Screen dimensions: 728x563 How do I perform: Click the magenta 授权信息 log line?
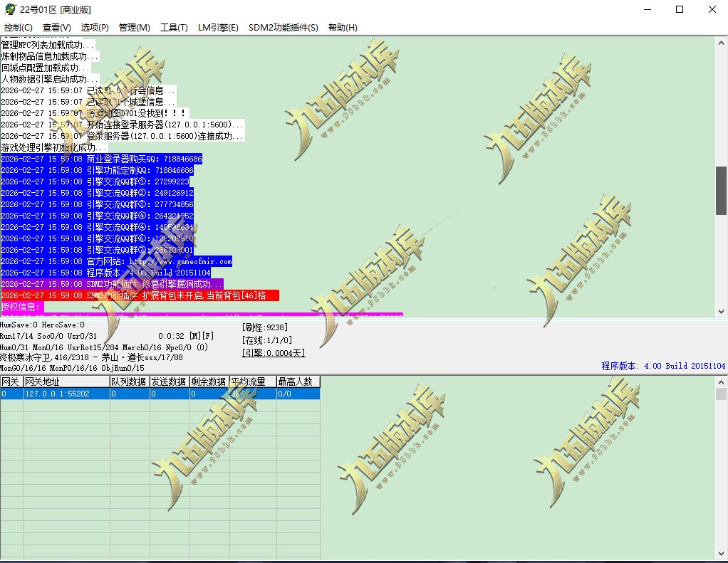[22, 307]
